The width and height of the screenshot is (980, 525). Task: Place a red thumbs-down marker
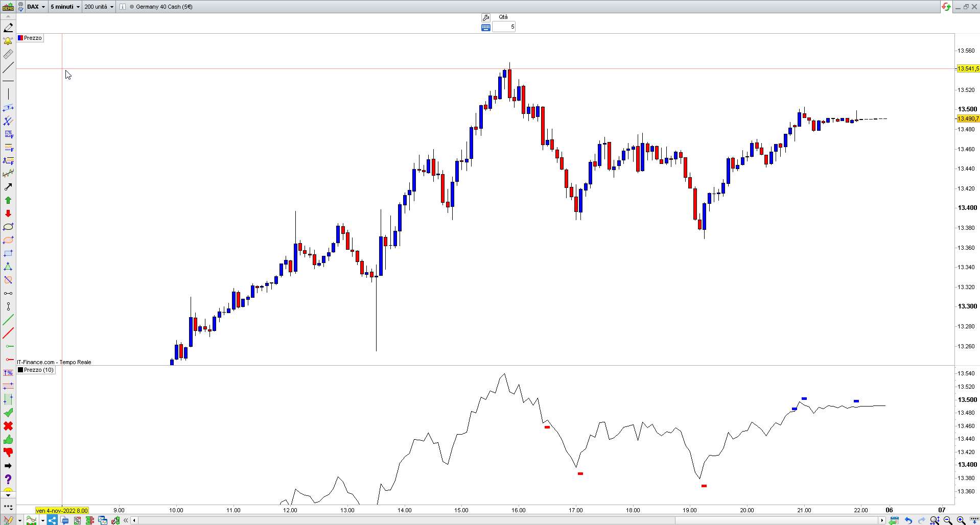tap(8, 452)
